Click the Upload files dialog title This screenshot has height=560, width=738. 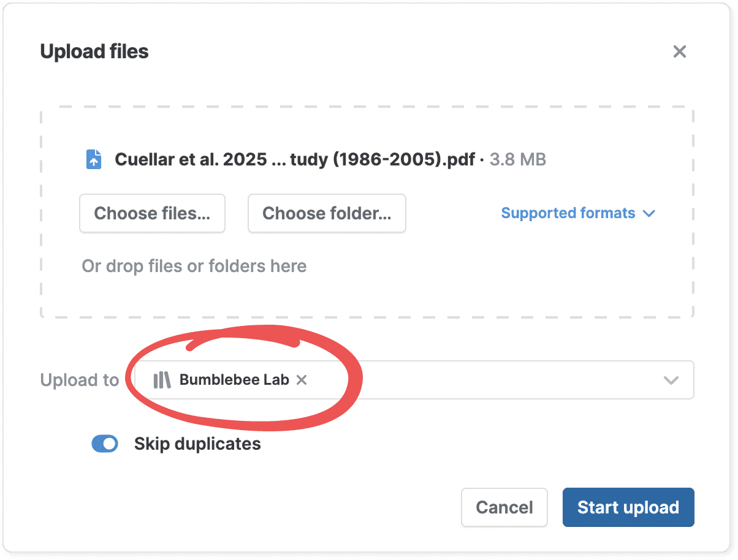tap(94, 51)
